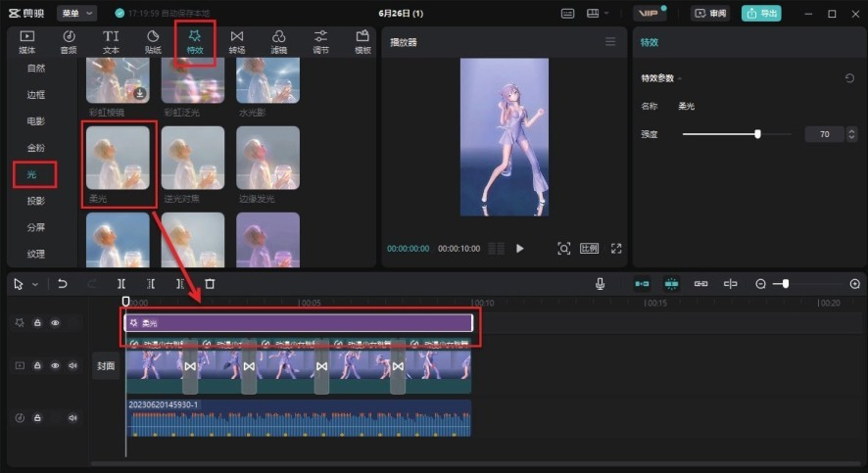Open the 调节 (Adjust) tab
Screen dimensions: 868x473
pyautogui.click(x=320, y=42)
